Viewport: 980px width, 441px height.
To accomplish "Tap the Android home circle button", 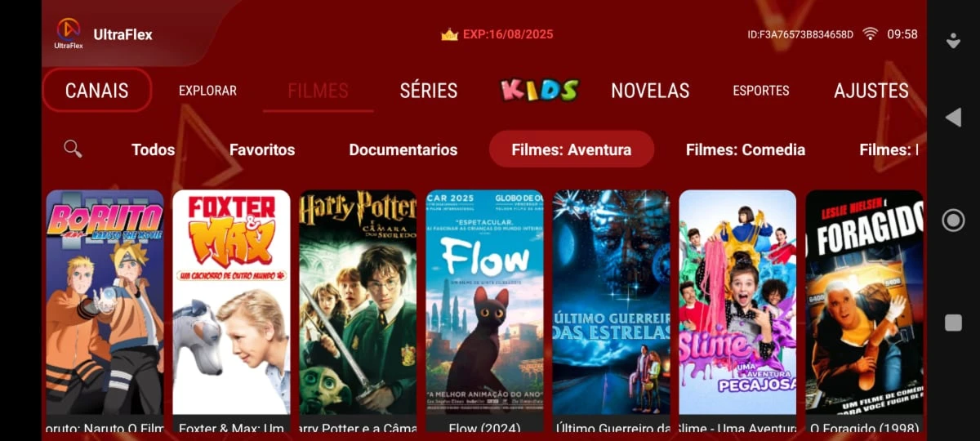I will [953, 220].
